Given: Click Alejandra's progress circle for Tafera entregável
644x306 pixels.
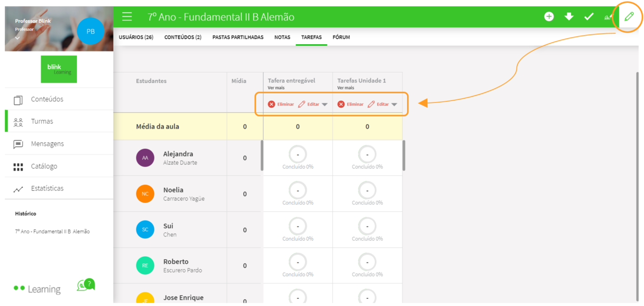Looking at the screenshot, I should (298, 155).
